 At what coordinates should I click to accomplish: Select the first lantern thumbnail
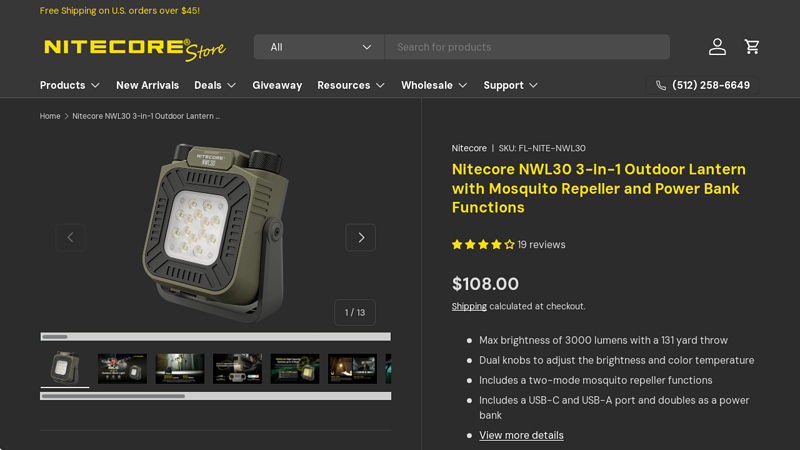tap(65, 368)
